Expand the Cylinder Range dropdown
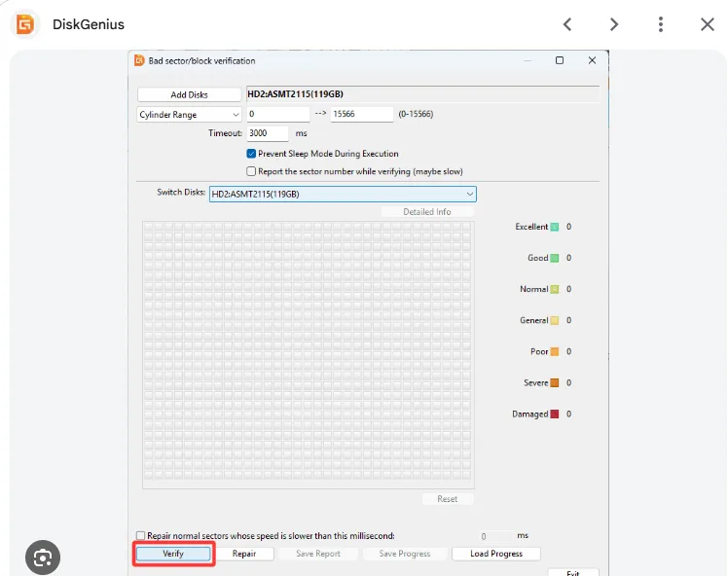Screen dimensions: 728x576 tap(189, 114)
